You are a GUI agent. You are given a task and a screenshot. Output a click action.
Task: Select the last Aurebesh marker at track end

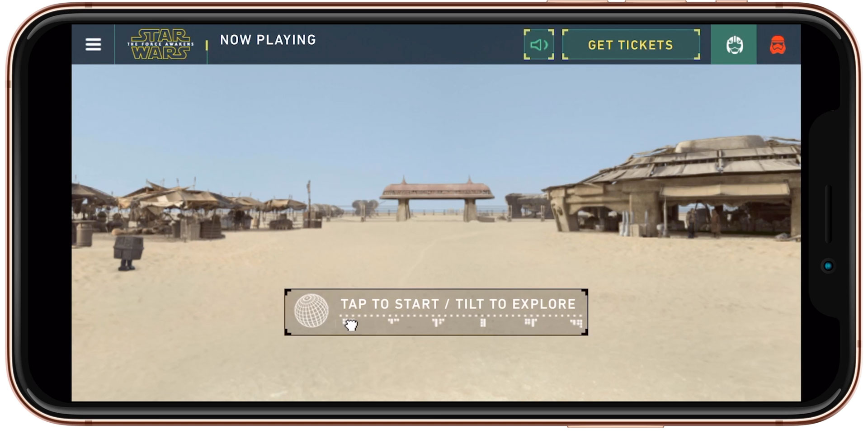coord(576,322)
